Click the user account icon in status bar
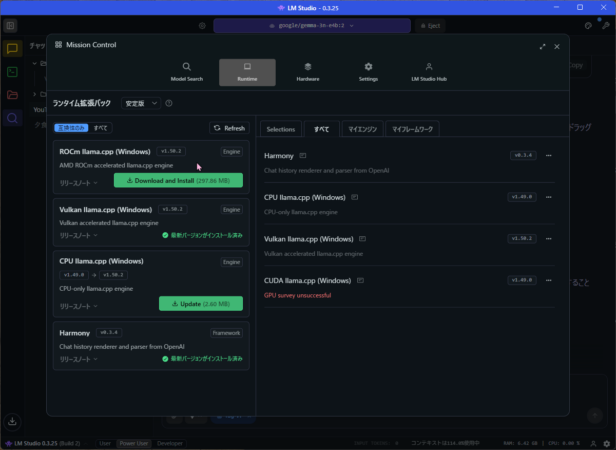The width and height of the screenshot is (616, 450). point(593,443)
